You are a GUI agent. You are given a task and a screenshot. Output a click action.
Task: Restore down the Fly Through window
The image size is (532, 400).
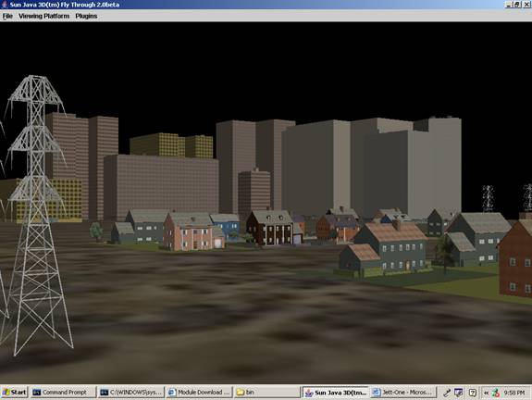(x=516, y=5)
